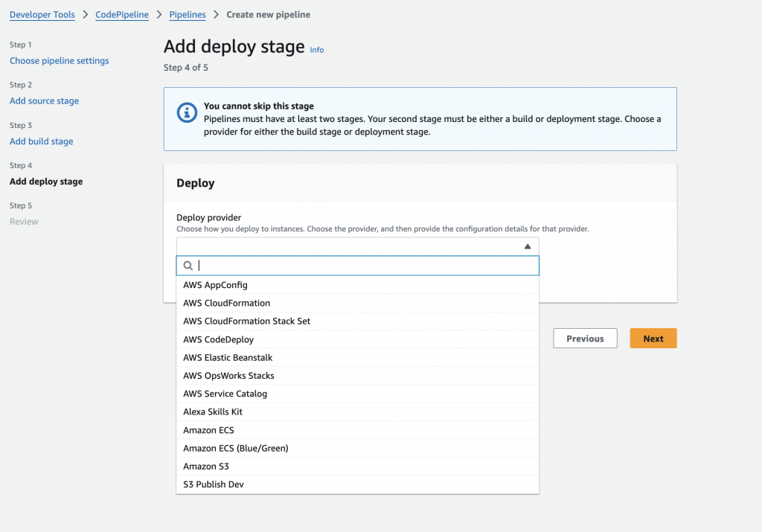Go to Choose pipeline settings step
The height and width of the screenshot is (532, 762).
click(x=60, y=61)
